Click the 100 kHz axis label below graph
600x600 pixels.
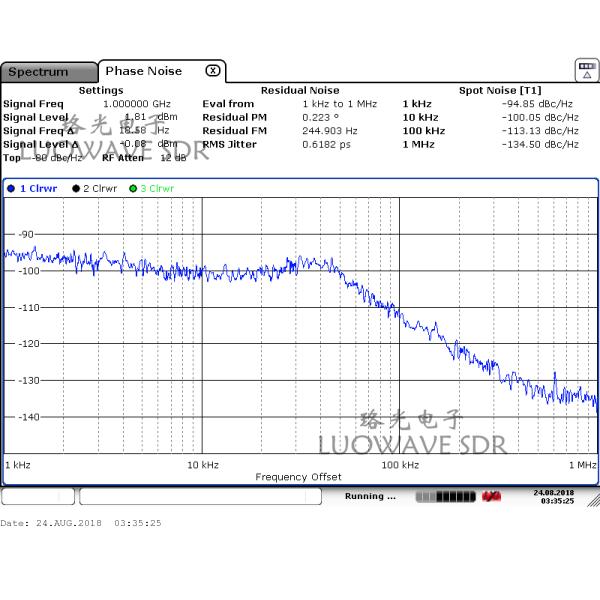(x=400, y=465)
